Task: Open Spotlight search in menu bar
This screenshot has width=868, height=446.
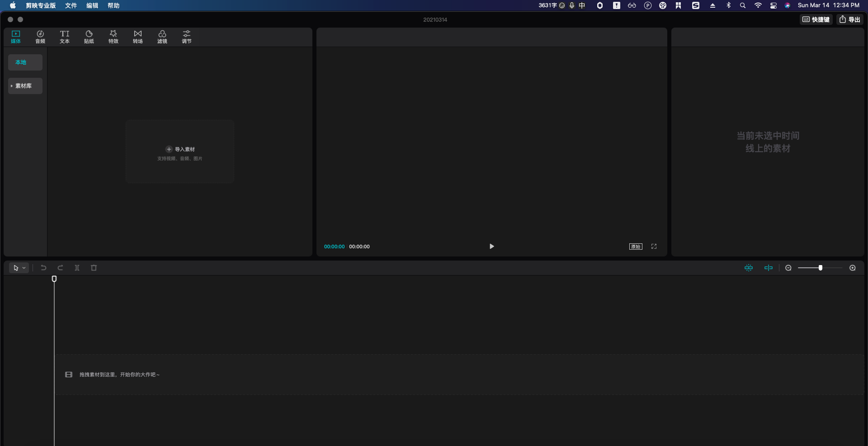Action: (743, 5)
